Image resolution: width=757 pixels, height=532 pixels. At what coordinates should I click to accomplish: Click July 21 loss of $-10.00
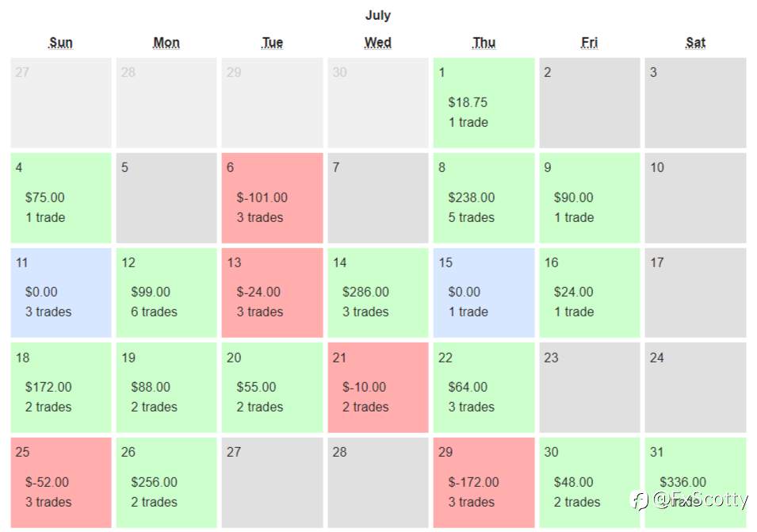point(378,388)
